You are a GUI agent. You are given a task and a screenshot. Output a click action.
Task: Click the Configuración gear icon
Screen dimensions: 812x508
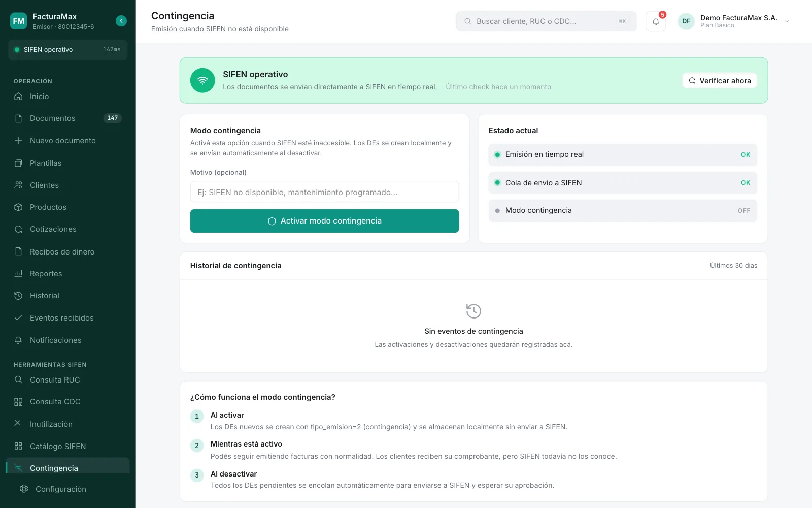pos(24,489)
